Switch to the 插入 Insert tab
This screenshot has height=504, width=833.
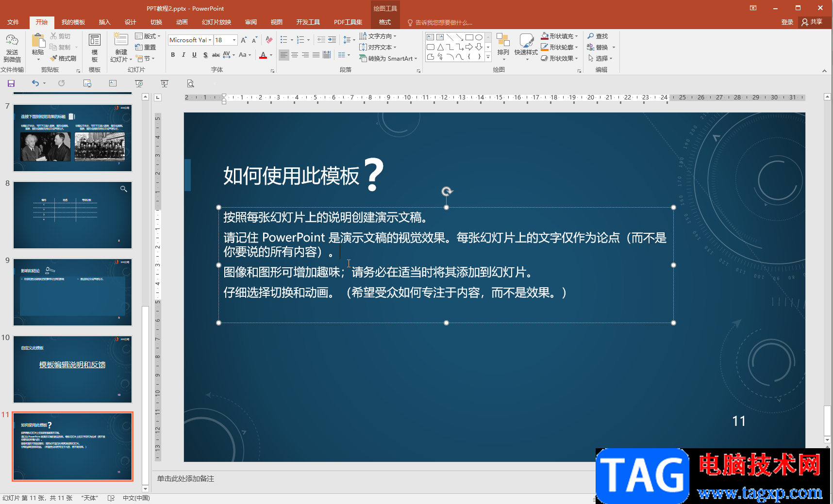point(105,22)
